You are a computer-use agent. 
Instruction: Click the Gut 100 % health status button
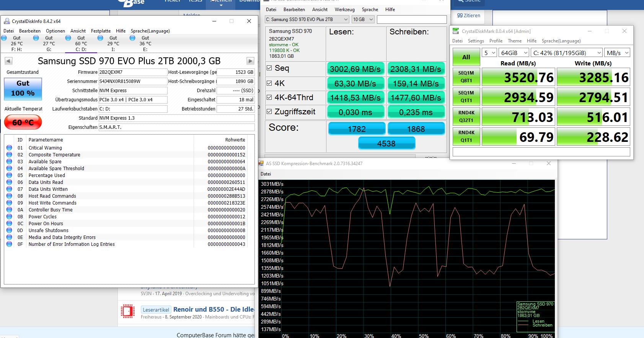[x=23, y=88]
